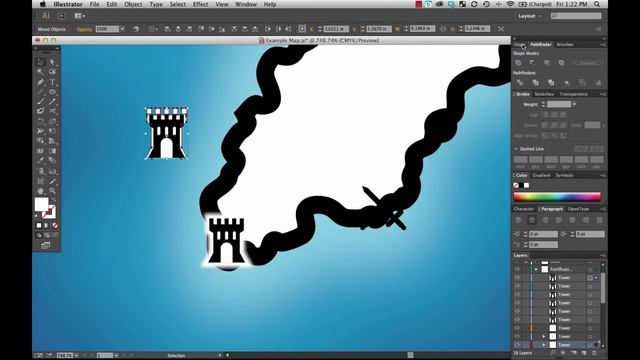Image resolution: width=640 pixels, height=360 pixels.
Task: Switch to the Align tab
Action: pyautogui.click(x=520, y=44)
